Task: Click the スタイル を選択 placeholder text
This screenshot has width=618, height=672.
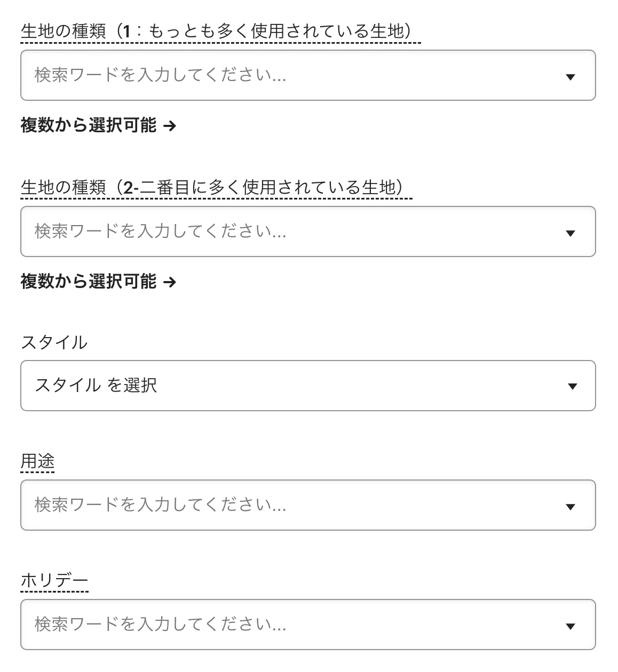Action: [x=96, y=385]
